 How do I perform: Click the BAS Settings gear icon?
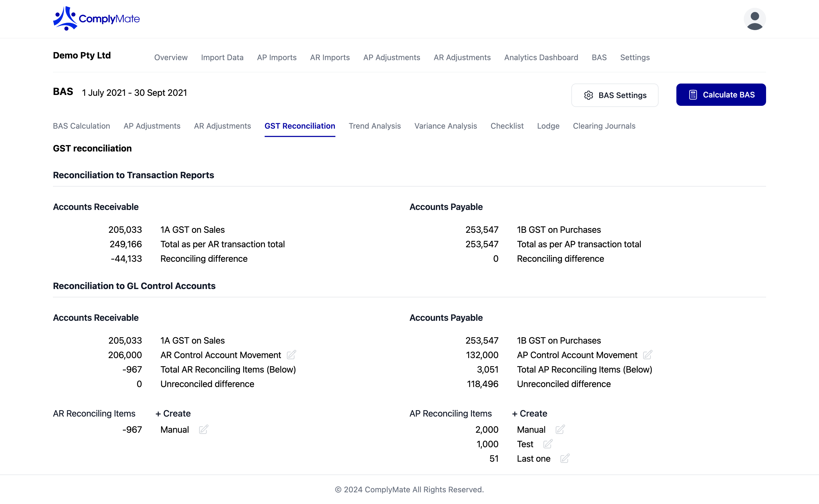tap(589, 95)
